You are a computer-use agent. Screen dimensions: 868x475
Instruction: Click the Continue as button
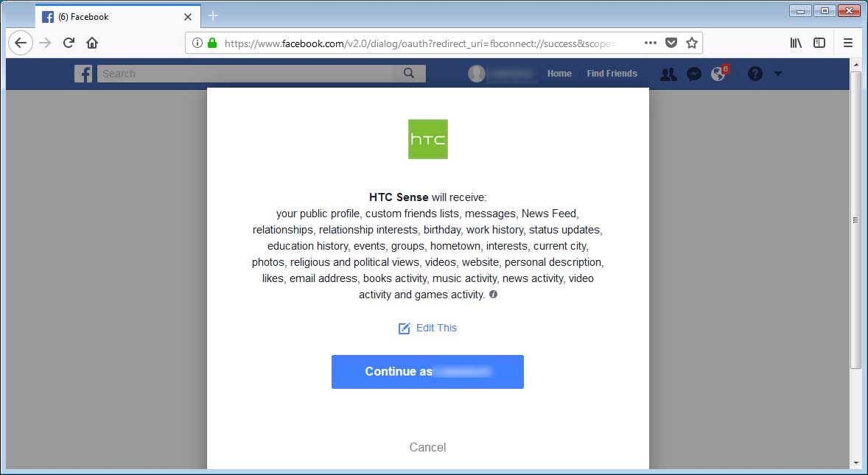(427, 372)
